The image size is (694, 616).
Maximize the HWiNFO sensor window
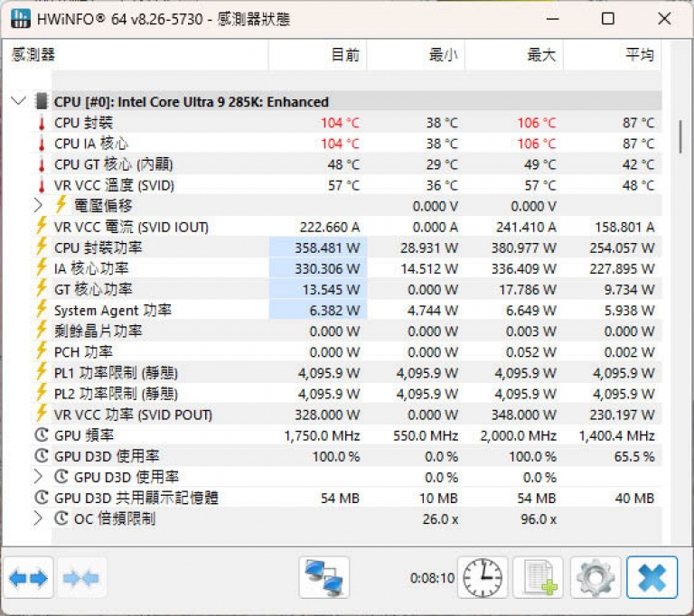click(x=608, y=19)
